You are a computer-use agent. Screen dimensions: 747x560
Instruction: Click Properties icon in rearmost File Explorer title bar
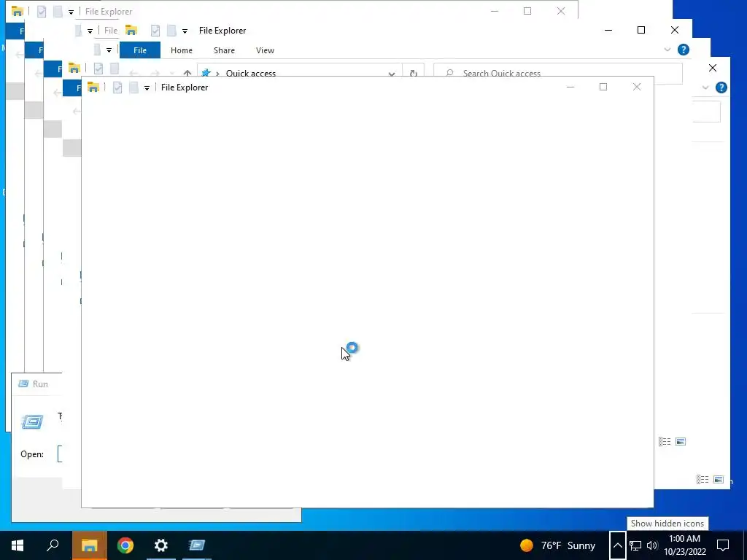[x=42, y=12]
